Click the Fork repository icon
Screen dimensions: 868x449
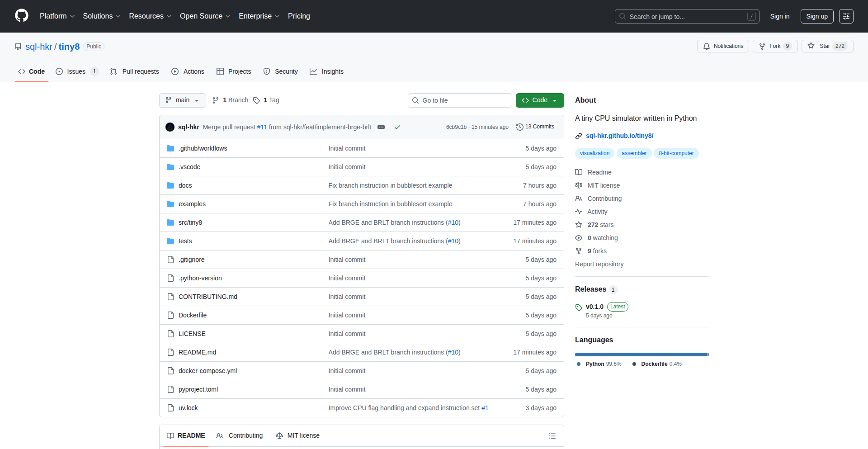pos(762,46)
